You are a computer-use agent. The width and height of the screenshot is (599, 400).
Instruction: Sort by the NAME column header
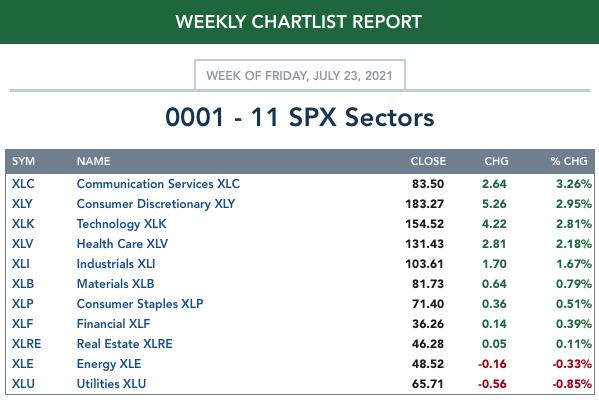pos(94,161)
